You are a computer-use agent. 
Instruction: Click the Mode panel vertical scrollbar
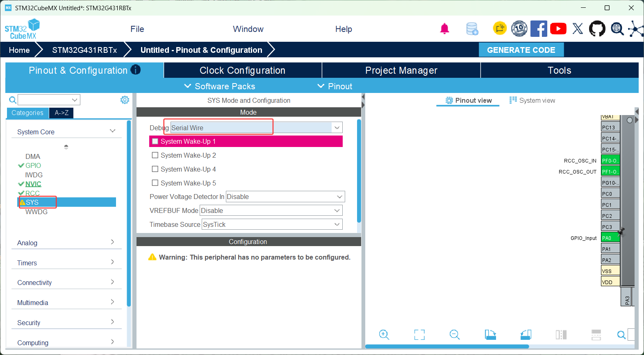click(359, 171)
